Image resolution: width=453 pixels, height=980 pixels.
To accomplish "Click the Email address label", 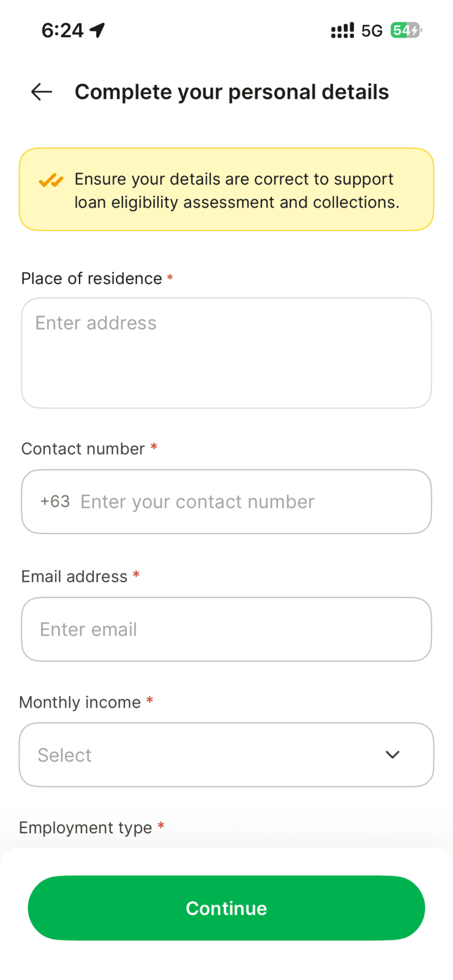I will pyautogui.click(x=74, y=576).
